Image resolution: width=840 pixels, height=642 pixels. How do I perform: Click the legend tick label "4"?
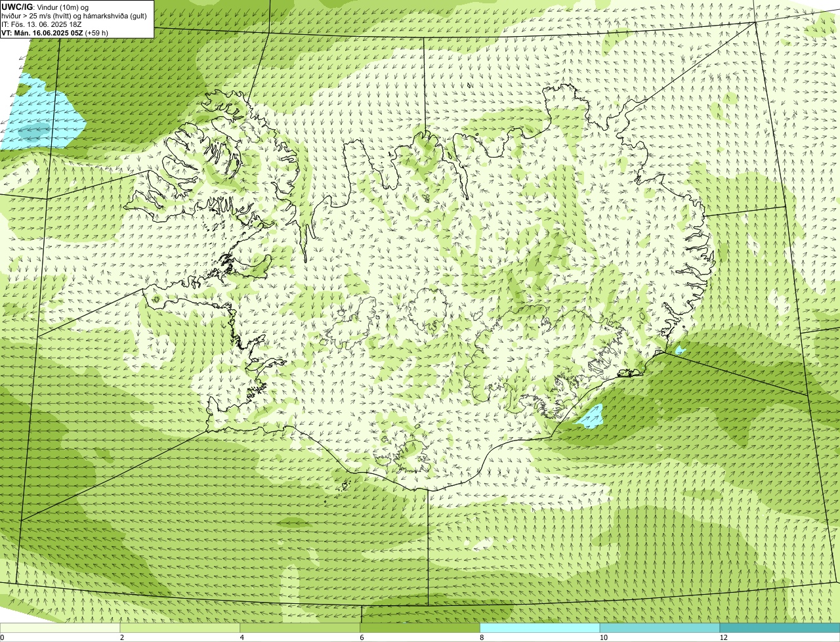click(x=242, y=637)
